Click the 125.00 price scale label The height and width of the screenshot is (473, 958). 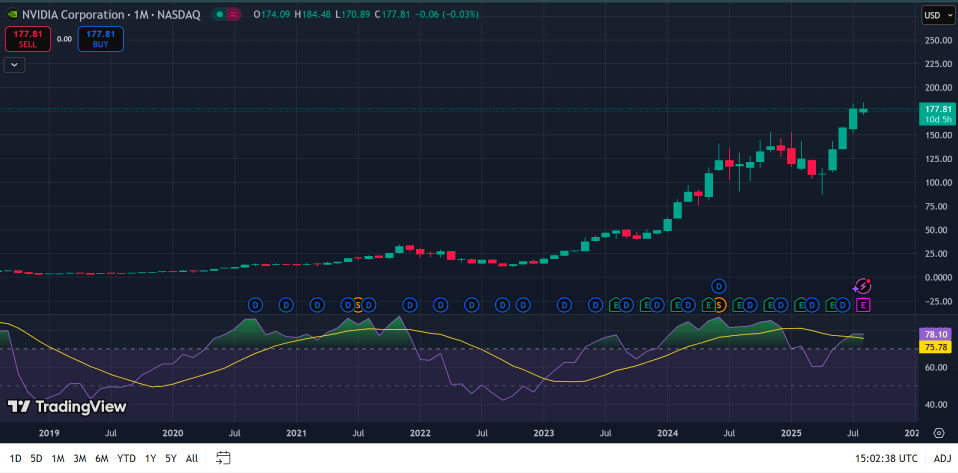click(938, 159)
